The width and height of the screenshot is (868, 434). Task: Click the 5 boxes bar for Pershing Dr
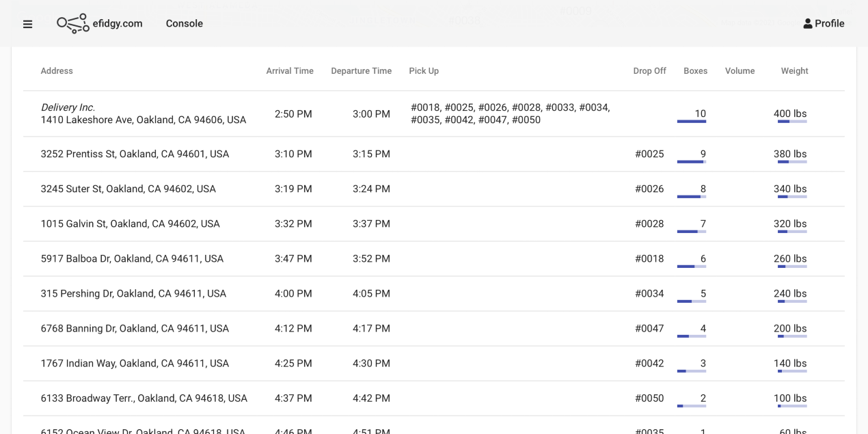(692, 301)
